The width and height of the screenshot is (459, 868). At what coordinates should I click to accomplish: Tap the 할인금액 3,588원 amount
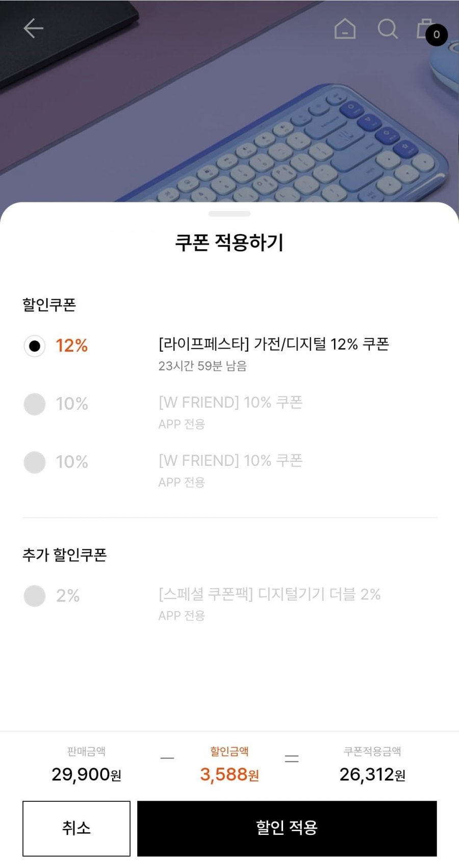(229, 774)
